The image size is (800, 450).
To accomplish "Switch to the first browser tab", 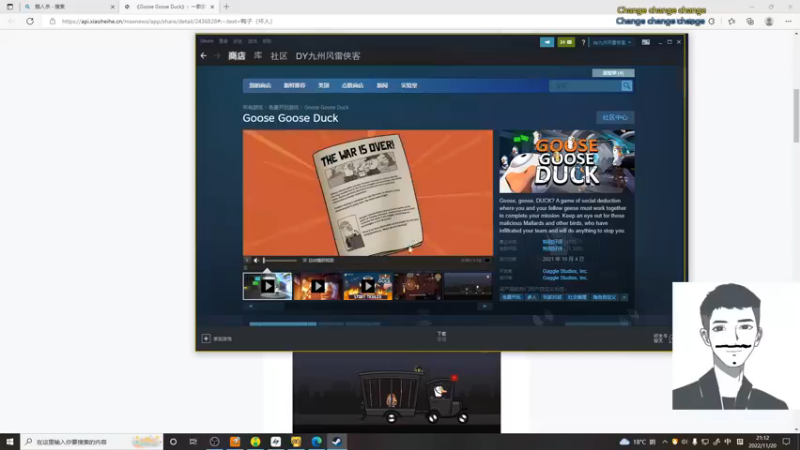I will (x=69, y=7).
